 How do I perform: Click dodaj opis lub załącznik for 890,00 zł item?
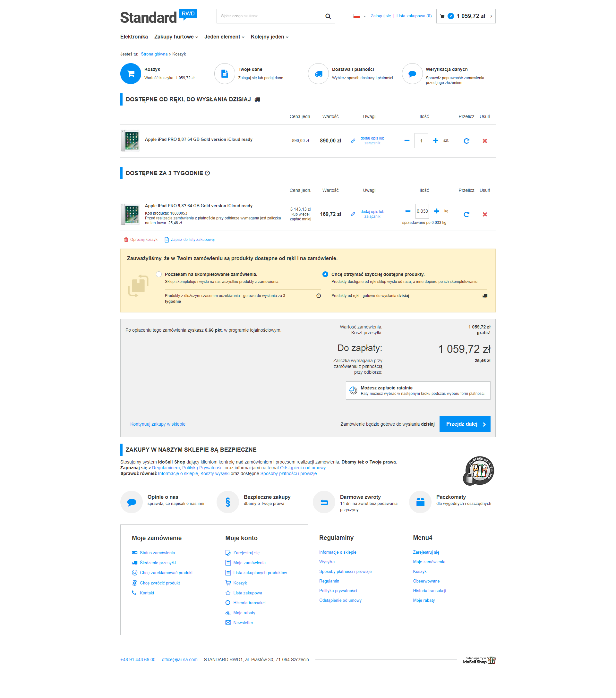tap(372, 141)
